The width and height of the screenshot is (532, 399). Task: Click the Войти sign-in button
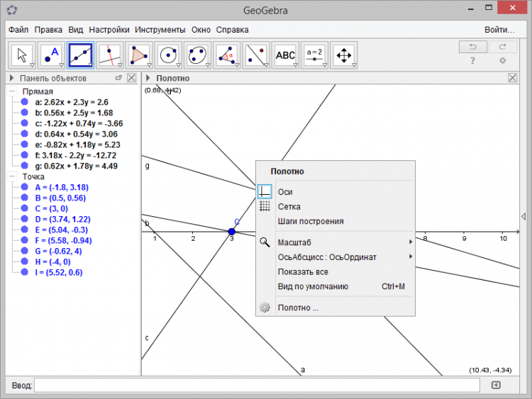point(499,30)
